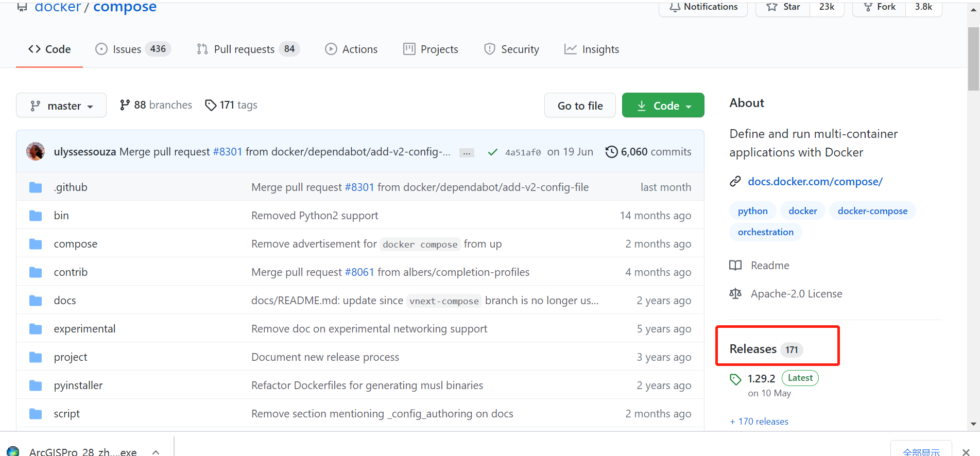Screen dimensions: 980x456
Task: Open the Releases 171 heading
Action: point(766,349)
